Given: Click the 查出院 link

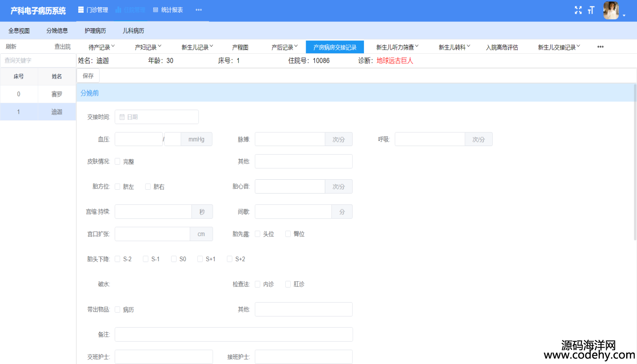Looking at the screenshot, I should pos(63,47).
